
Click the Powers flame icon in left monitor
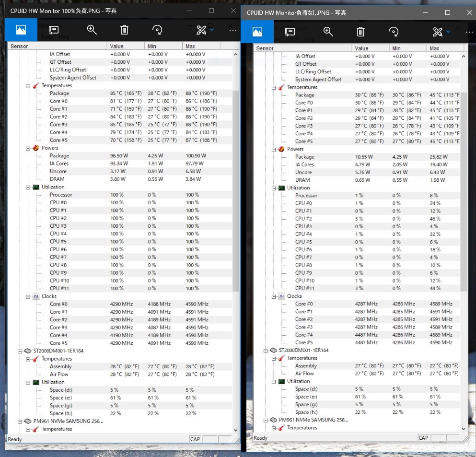36,148
